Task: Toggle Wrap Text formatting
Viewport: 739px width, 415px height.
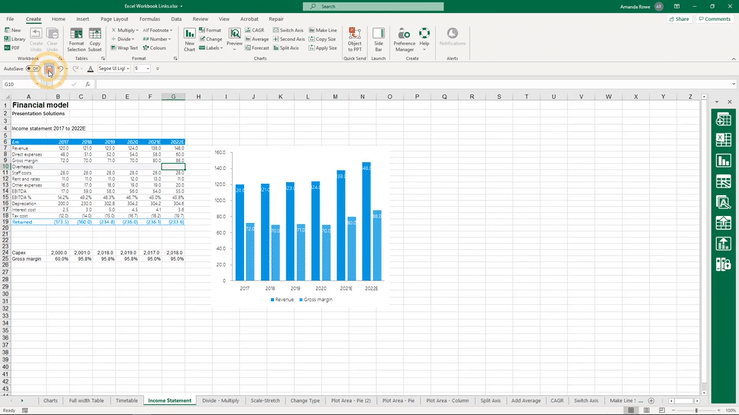Action: [125, 47]
